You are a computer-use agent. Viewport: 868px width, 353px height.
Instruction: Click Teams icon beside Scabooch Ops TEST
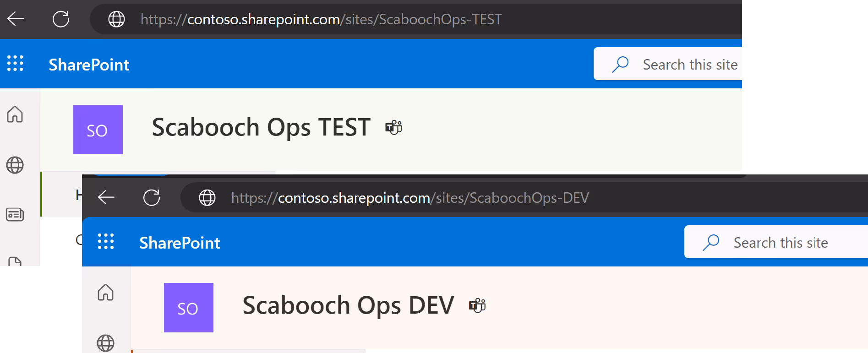(x=393, y=127)
